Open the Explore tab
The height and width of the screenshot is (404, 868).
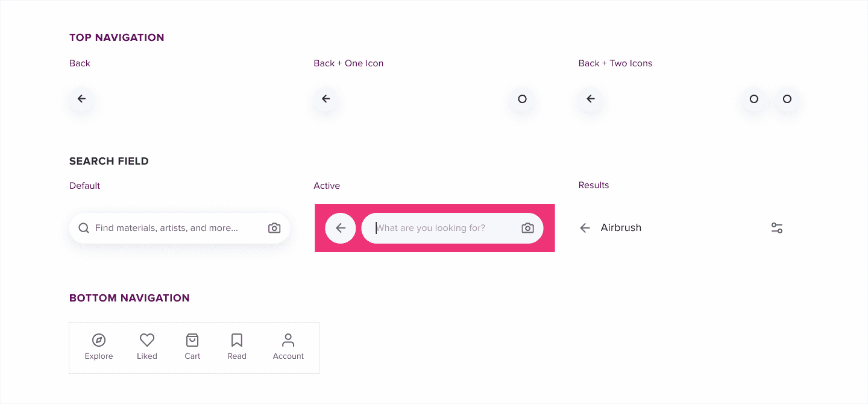point(99,347)
